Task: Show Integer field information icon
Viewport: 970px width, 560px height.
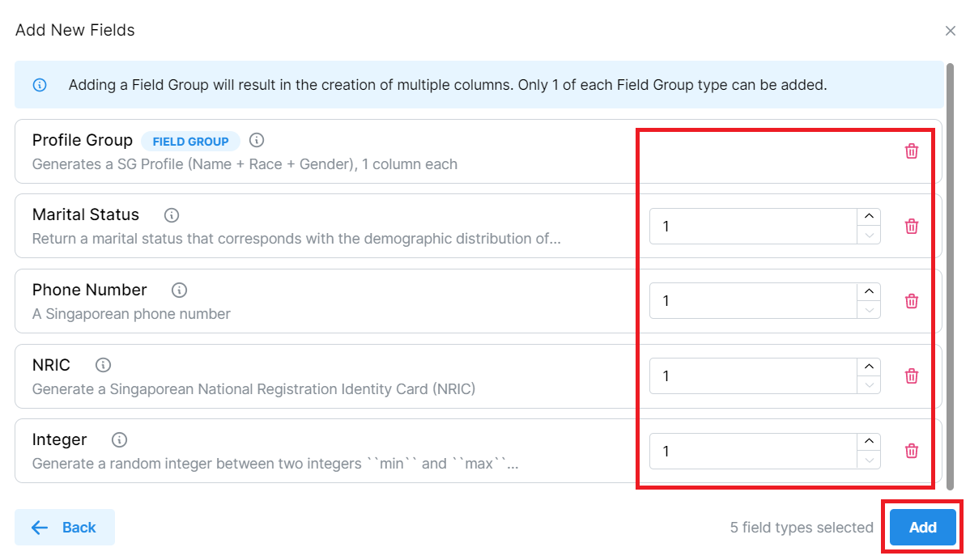Action: (x=120, y=440)
